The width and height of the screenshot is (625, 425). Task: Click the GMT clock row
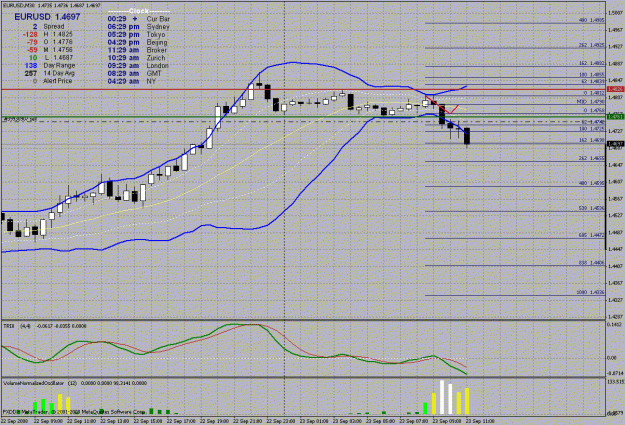coord(135,73)
